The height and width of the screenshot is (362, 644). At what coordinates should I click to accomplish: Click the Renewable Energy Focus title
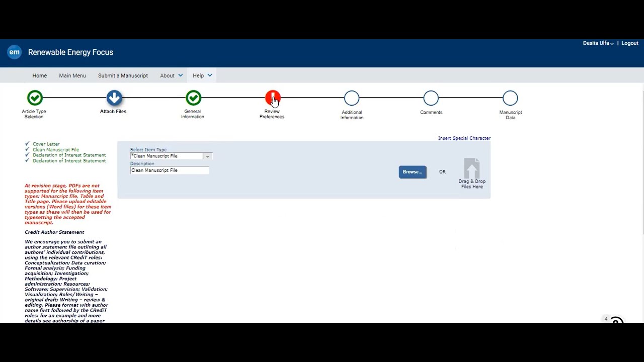coord(70,52)
